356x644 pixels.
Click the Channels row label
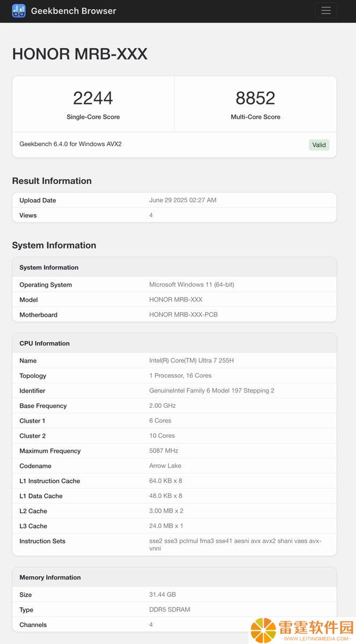click(33, 625)
